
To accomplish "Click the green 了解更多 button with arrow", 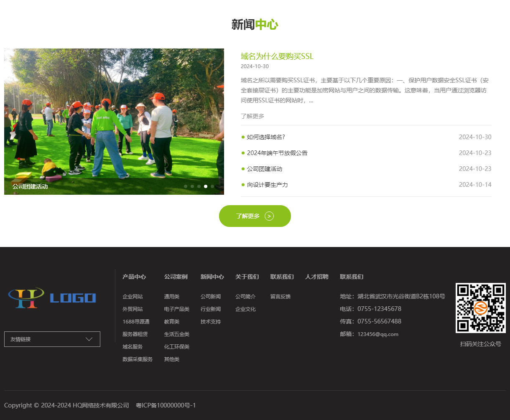I will pyautogui.click(x=255, y=216).
